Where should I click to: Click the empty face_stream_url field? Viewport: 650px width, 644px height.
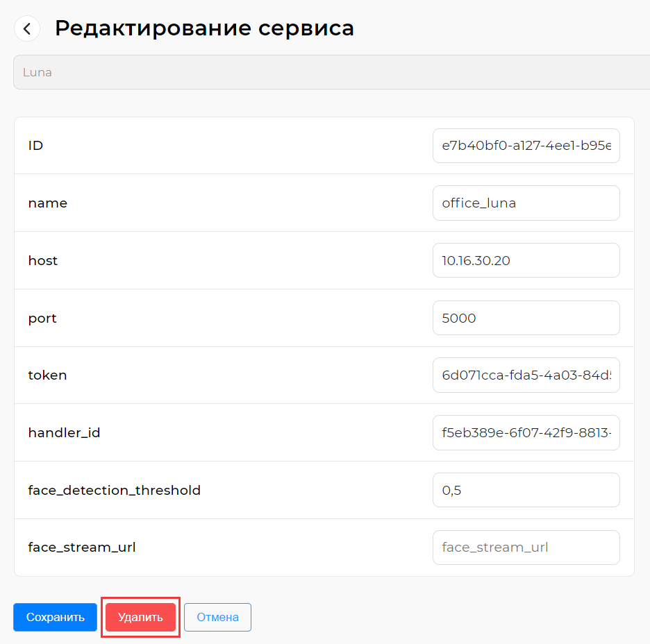[x=526, y=548]
